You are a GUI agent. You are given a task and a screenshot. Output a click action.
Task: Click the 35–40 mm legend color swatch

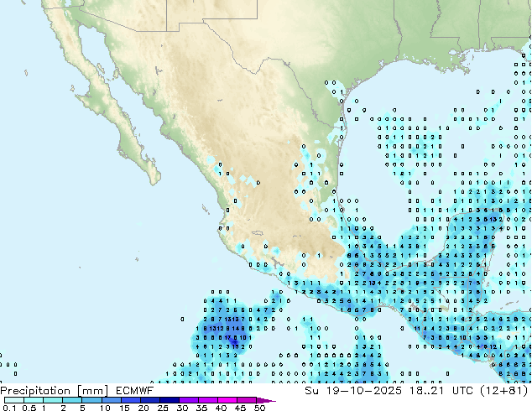tap(208, 400)
